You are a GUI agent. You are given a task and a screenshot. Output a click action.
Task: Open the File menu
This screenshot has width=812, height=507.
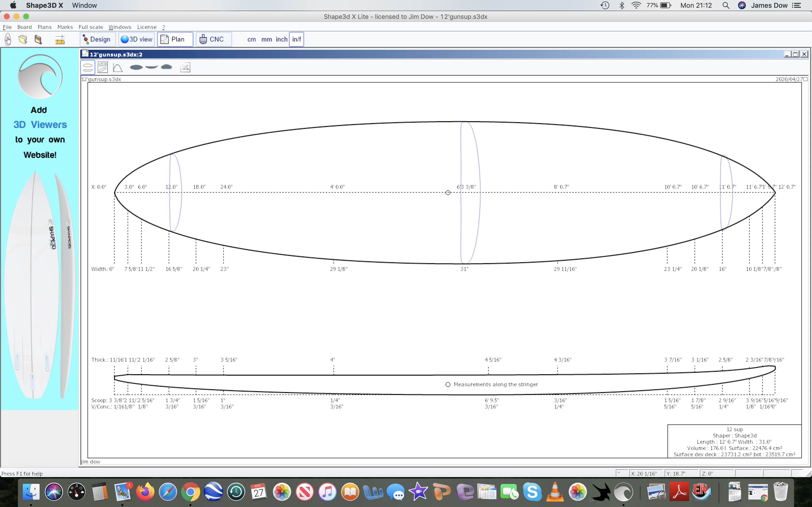point(7,27)
